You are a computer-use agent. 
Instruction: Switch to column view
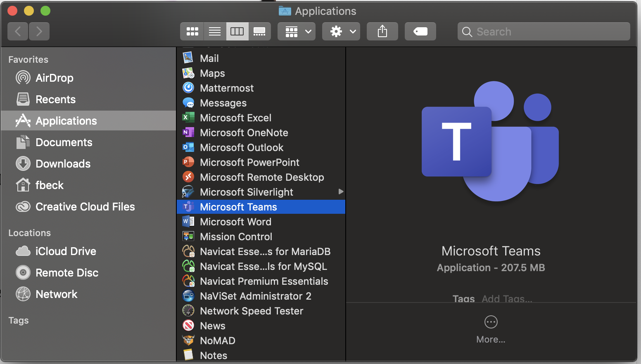237,31
